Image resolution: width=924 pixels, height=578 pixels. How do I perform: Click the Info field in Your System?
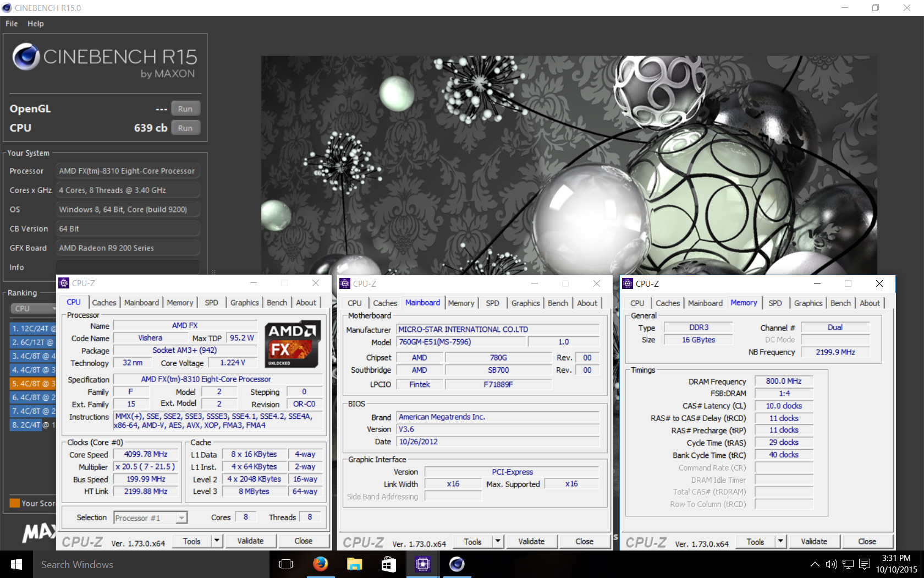tap(129, 267)
